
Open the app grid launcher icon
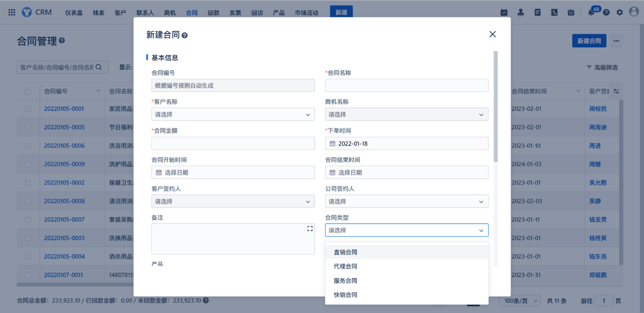click(12, 12)
